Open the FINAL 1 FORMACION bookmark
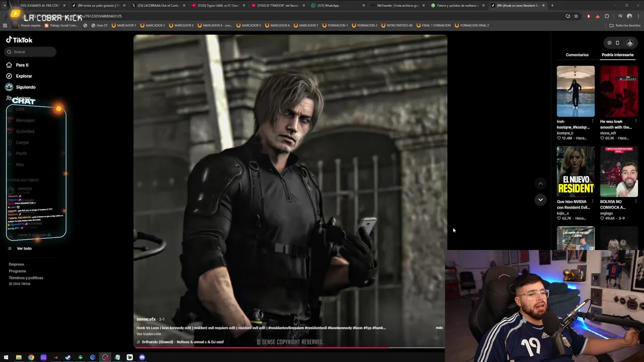This screenshot has width=644, height=362. point(434,25)
